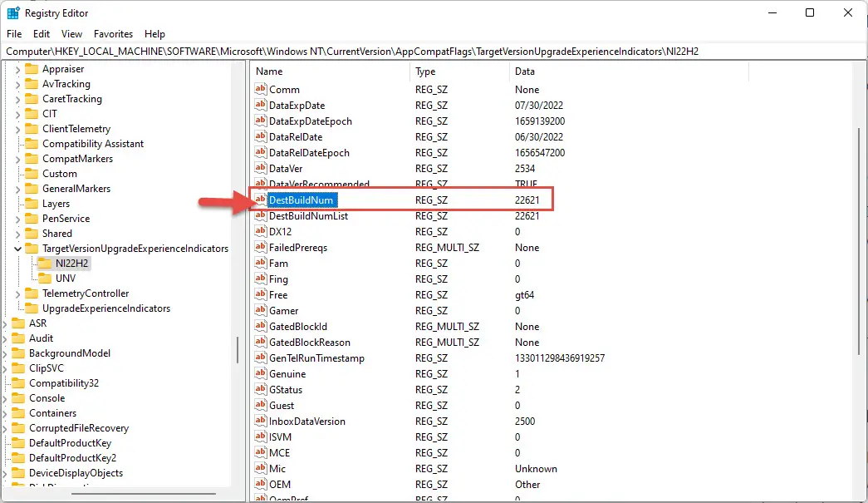The height and width of the screenshot is (503, 868).
Task: Click the TelemetryController folder icon
Action: point(32,293)
